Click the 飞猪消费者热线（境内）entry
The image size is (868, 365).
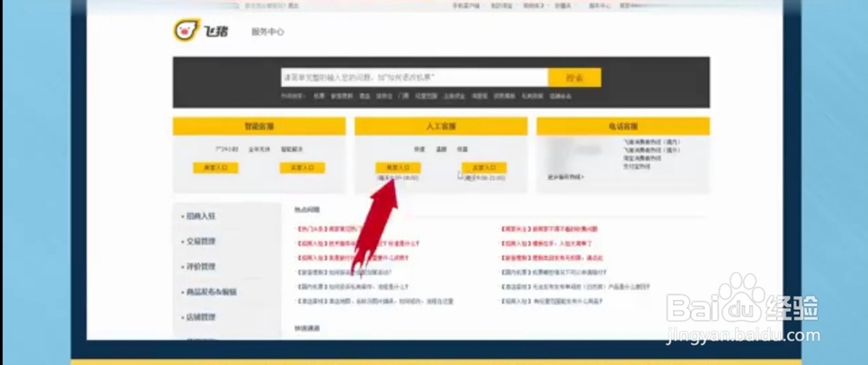tap(652, 143)
